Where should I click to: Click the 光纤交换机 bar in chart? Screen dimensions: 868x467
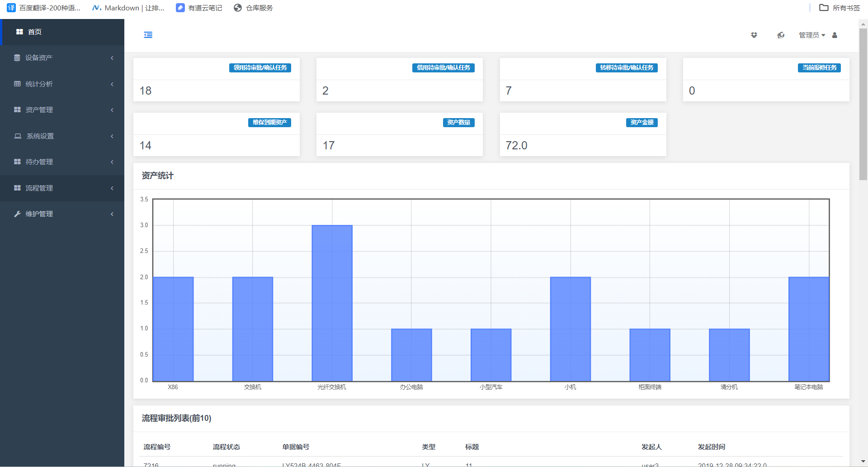click(x=332, y=303)
